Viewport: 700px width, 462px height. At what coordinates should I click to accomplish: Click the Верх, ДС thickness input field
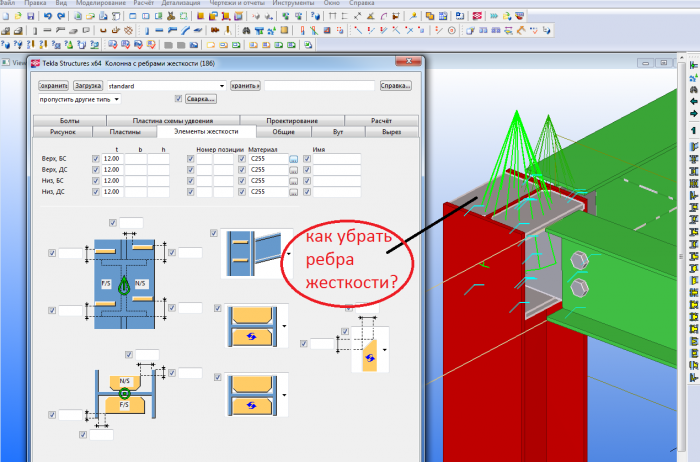(112, 170)
